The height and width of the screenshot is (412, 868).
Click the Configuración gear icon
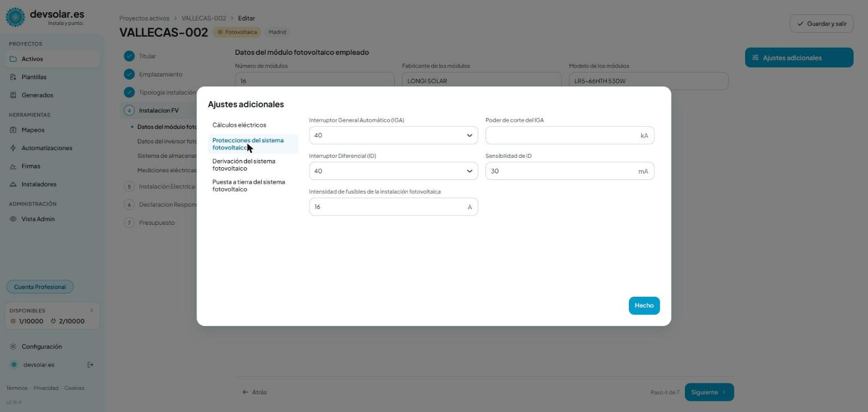pyautogui.click(x=13, y=347)
